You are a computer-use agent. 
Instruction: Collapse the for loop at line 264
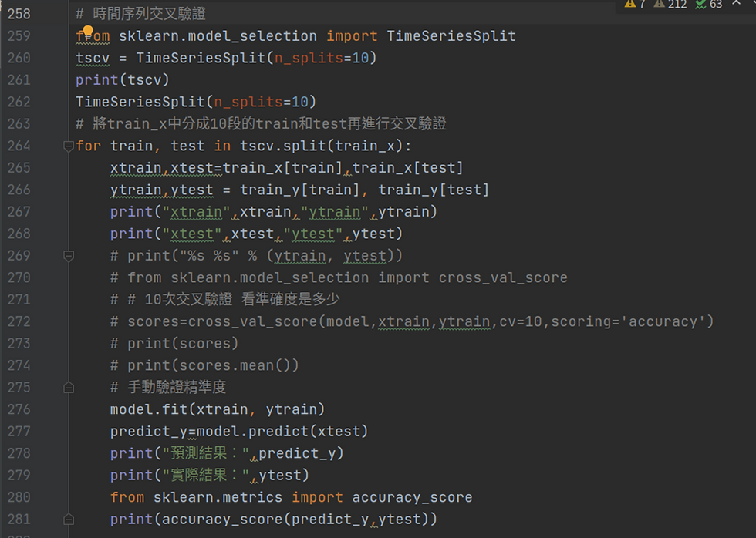[69, 146]
